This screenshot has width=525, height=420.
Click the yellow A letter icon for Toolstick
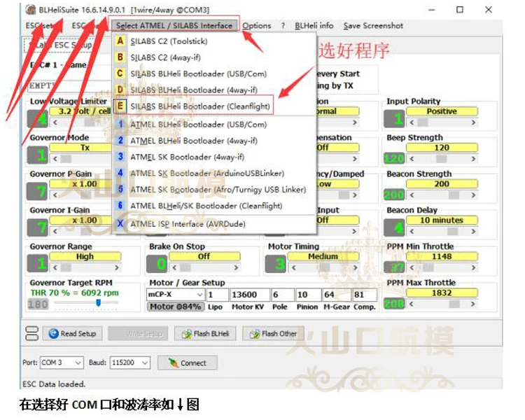120,41
